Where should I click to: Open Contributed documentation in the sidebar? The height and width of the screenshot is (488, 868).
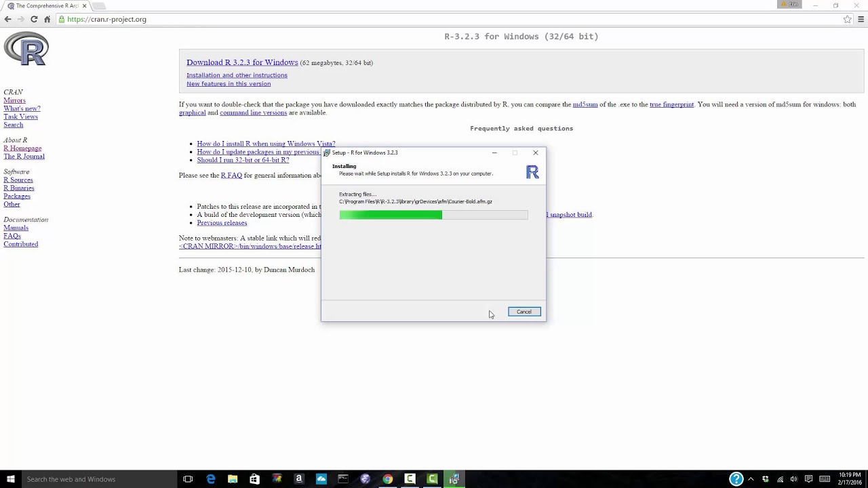coord(20,244)
